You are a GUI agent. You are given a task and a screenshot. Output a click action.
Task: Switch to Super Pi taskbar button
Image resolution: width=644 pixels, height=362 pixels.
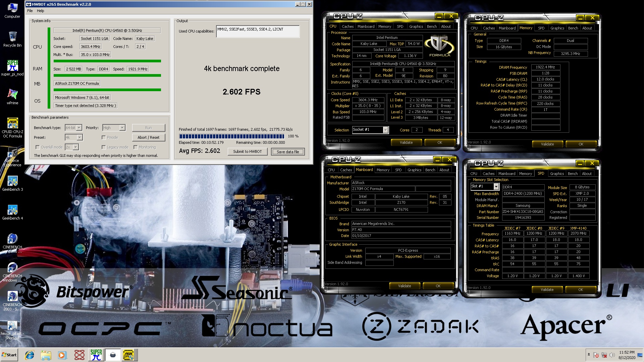[x=96, y=355]
